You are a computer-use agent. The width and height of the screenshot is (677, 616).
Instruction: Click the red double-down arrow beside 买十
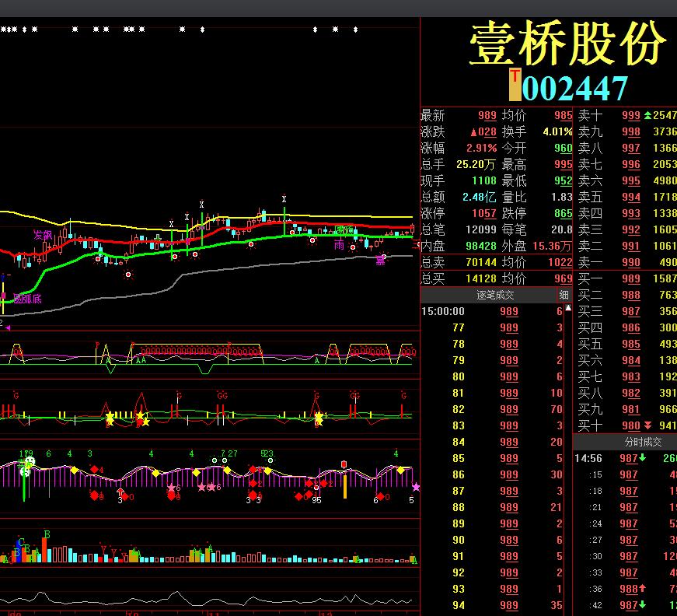[647, 425]
